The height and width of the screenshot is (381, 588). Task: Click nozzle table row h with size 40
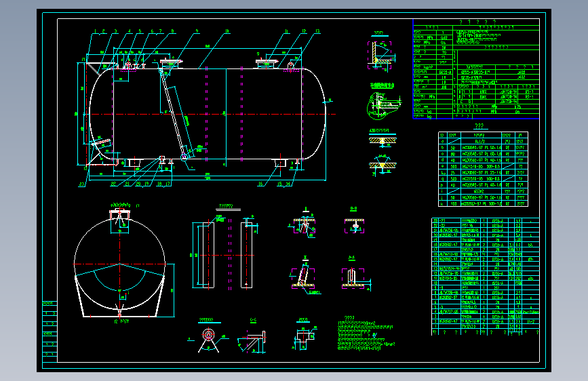click(x=483, y=185)
